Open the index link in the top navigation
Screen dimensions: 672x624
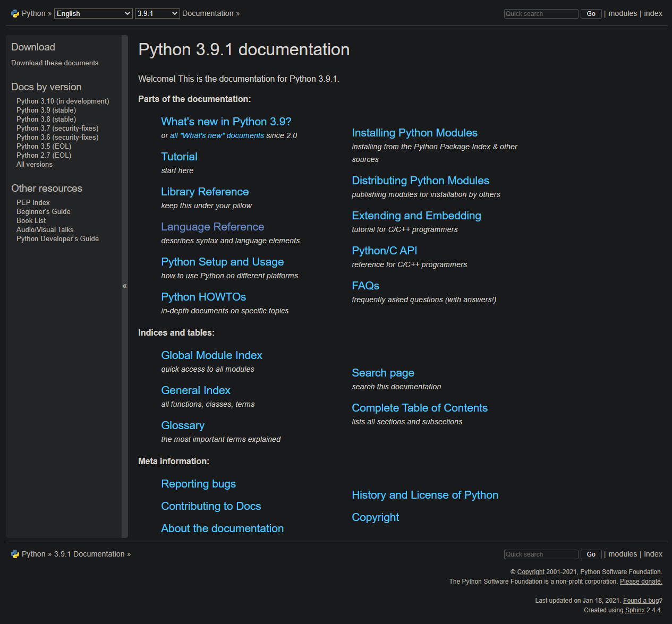pyautogui.click(x=653, y=13)
